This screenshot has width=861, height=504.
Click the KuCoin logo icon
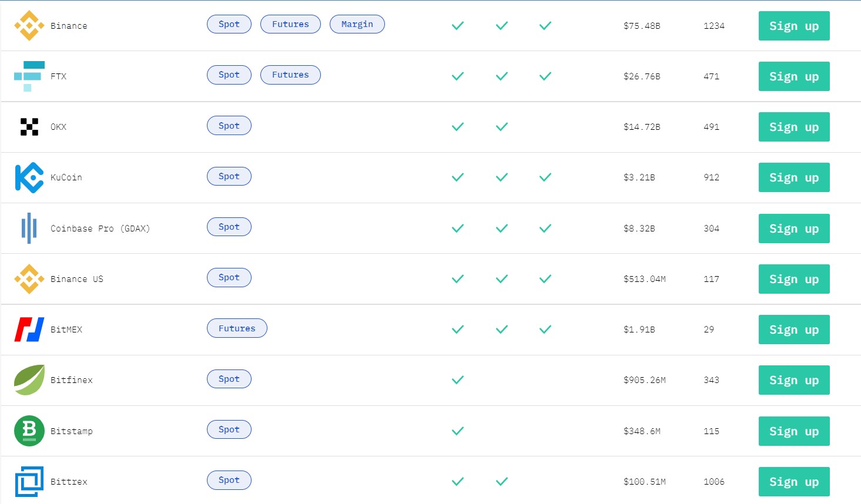pos(29,177)
